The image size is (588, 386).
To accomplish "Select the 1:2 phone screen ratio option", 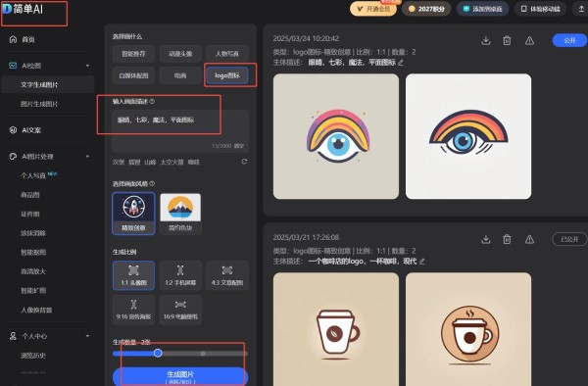I will click(180, 275).
